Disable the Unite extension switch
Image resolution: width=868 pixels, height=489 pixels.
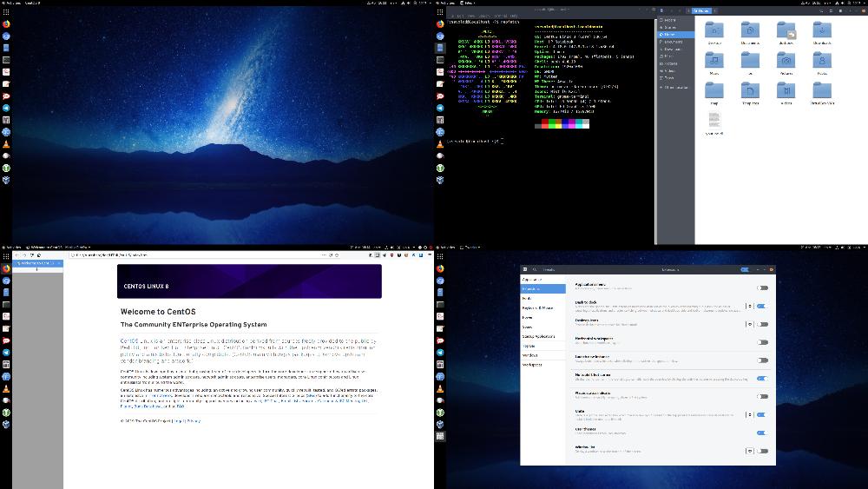762,415
